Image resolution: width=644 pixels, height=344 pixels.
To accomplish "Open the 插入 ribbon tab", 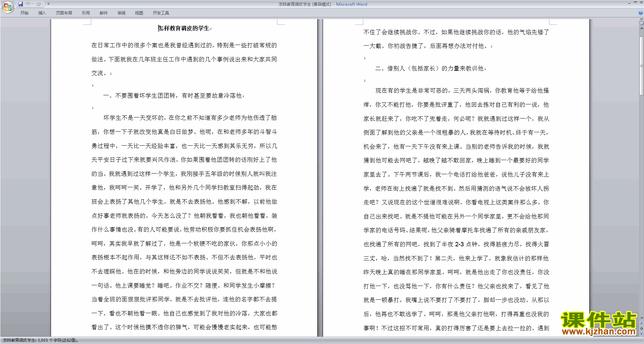I will [42, 13].
